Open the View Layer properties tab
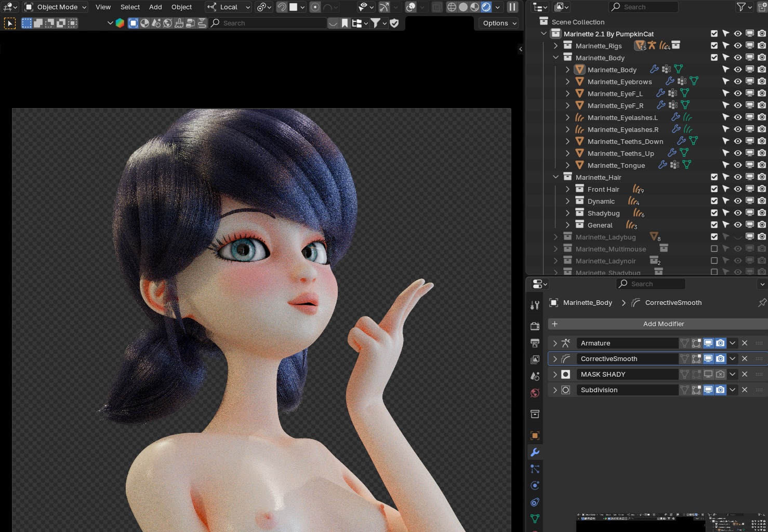Image resolution: width=768 pixels, height=532 pixels. [535, 360]
